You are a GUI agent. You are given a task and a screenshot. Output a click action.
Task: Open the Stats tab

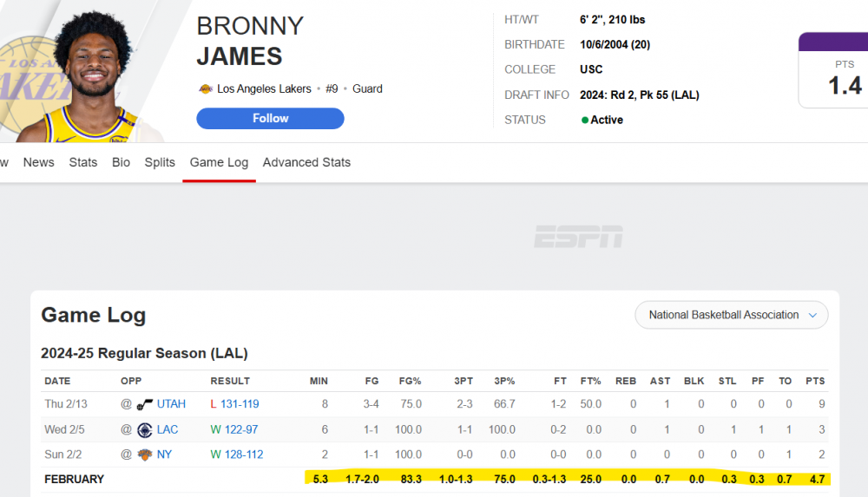coord(83,162)
